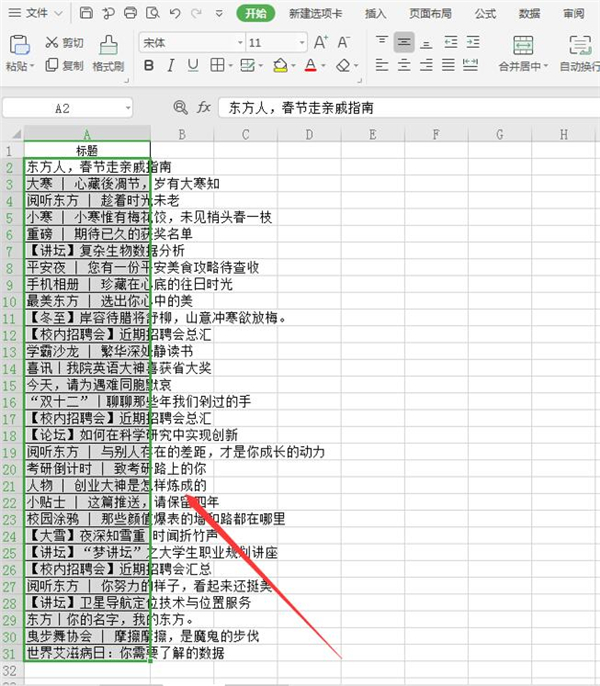Increase font size with the A+ icon
Viewport: 600px width, 686px height.
point(321,42)
